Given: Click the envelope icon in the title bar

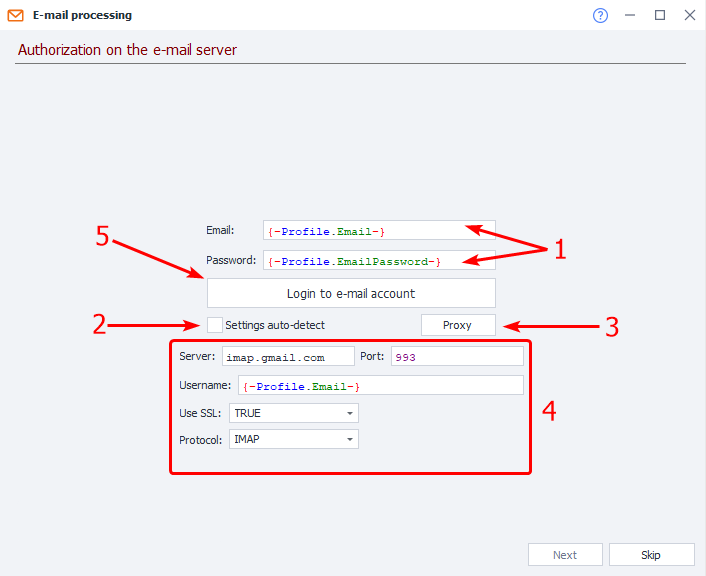Looking at the screenshot, I should pyautogui.click(x=16, y=16).
